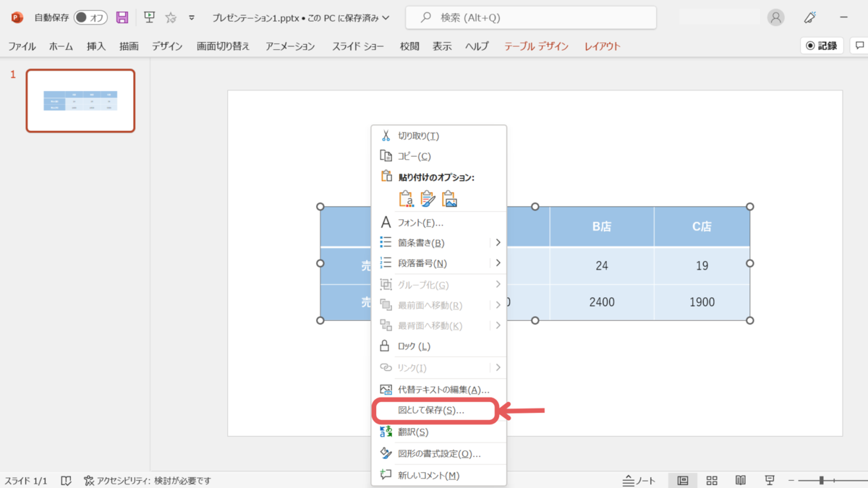Switch to Reading view book icon
This screenshot has width=868, height=488.
pyautogui.click(x=741, y=481)
